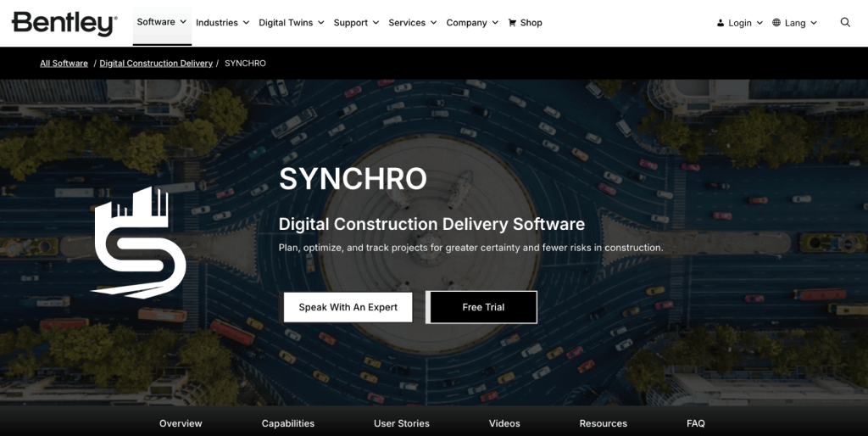The height and width of the screenshot is (436, 868).
Task: Expand the Support dropdown chevron
Action: 376,23
